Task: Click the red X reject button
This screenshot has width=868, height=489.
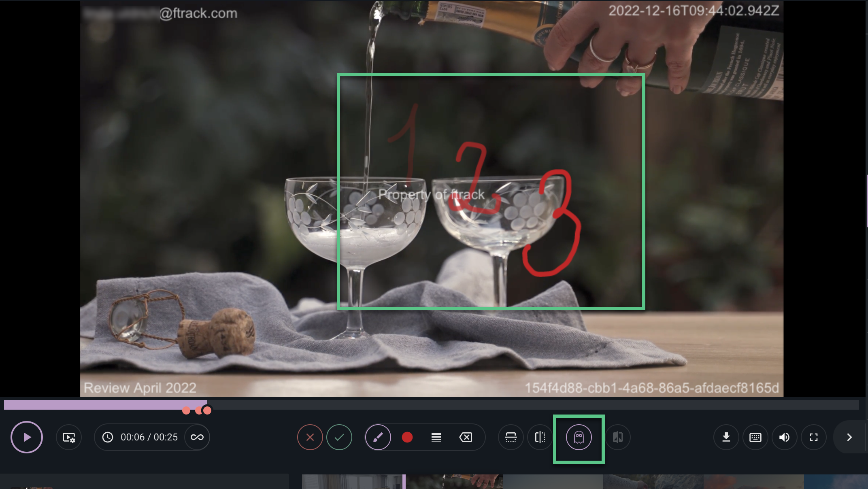Action: [310, 437]
